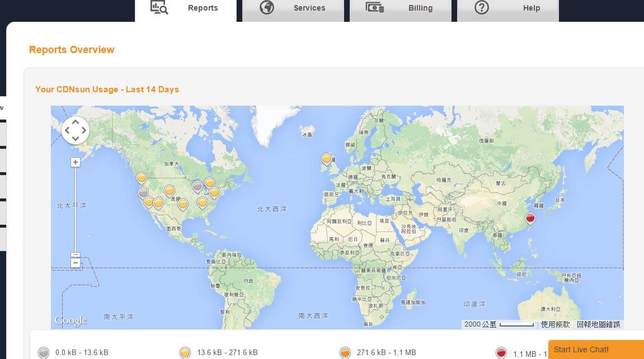This screenshot has height=359, width=644.
Task: Select the red usage marker near Taiwan
Action: [530, 218]
